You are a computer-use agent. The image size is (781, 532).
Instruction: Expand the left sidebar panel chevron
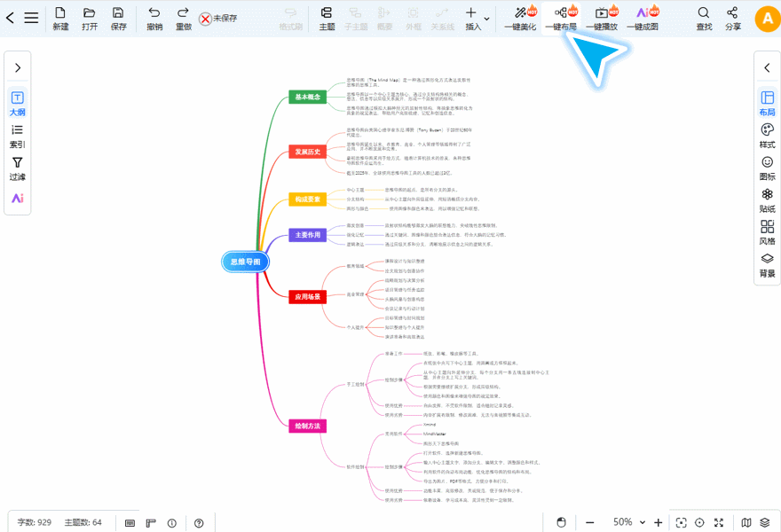(18, 67)
